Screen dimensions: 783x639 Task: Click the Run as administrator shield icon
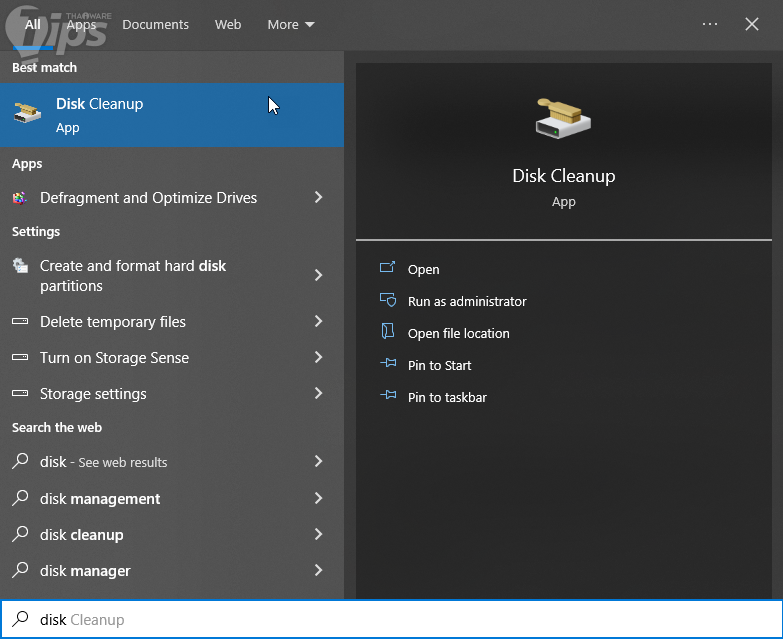click(388, 301)
